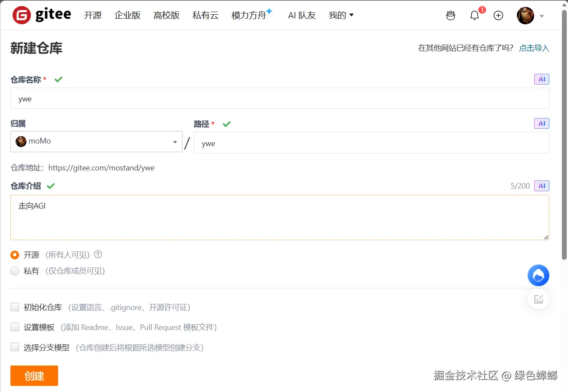Enable the 选择分支模型 checkbox
568x392 pixels.
[x=15, y=347]
